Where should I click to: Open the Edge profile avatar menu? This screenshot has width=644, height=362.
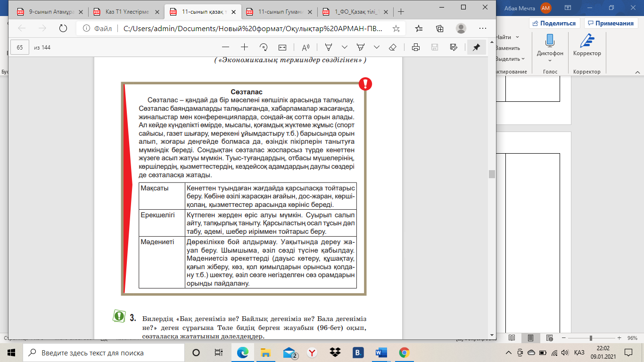tap(461, 28)
